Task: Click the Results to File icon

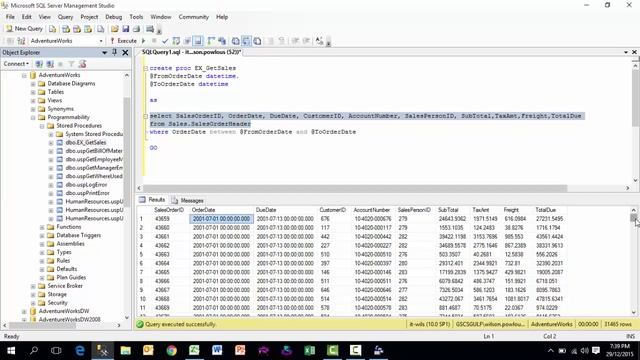Action: (258, 41)
